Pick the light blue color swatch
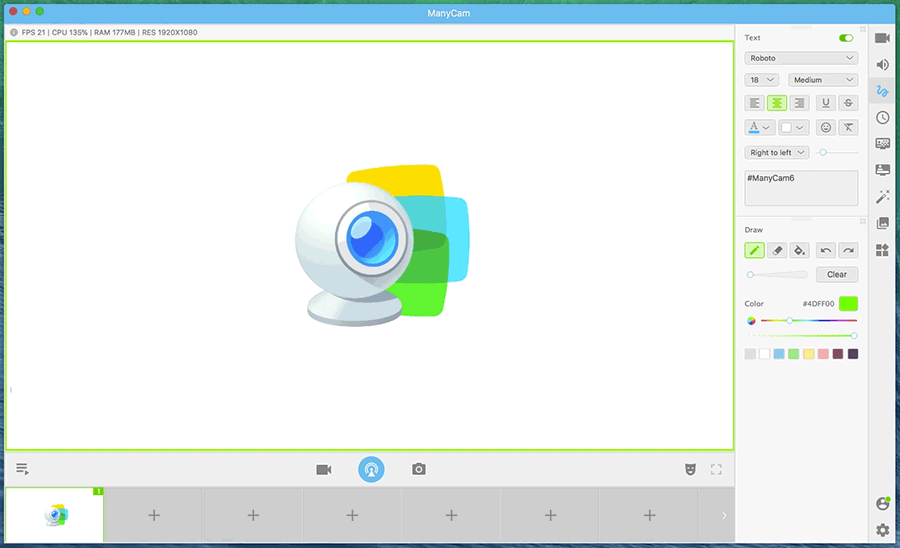900x548 pixels. pyautogui.click(x=779, y=354)
